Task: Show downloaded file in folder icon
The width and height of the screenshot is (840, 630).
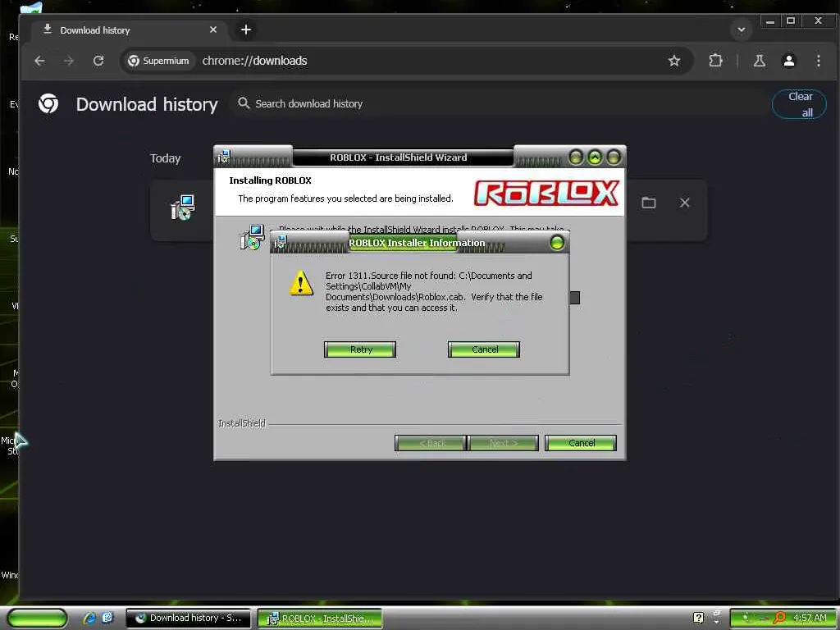Action: click(x=649, y=203)
